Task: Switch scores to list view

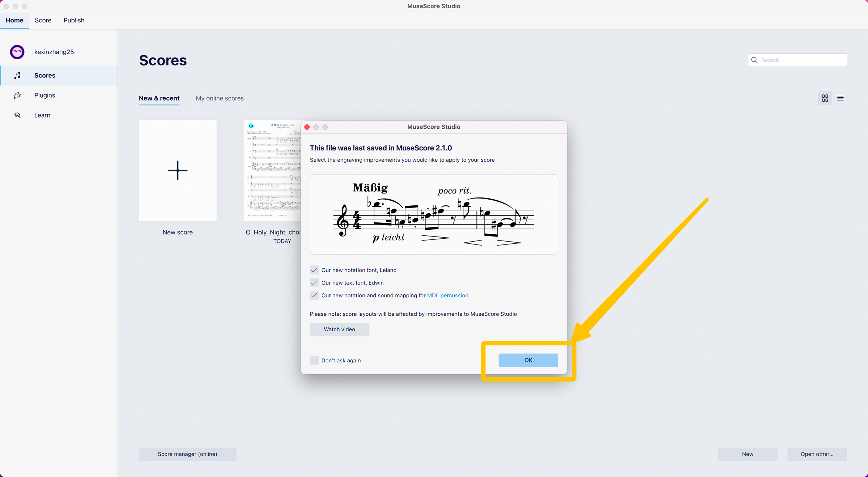Action: coord(840,98)
